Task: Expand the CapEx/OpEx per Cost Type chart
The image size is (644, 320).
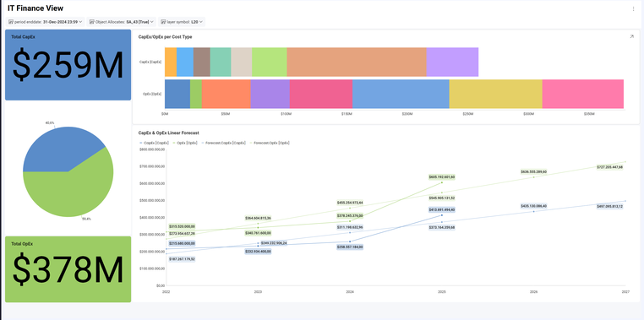Action: pyautogui.click(x=631, y=36)
